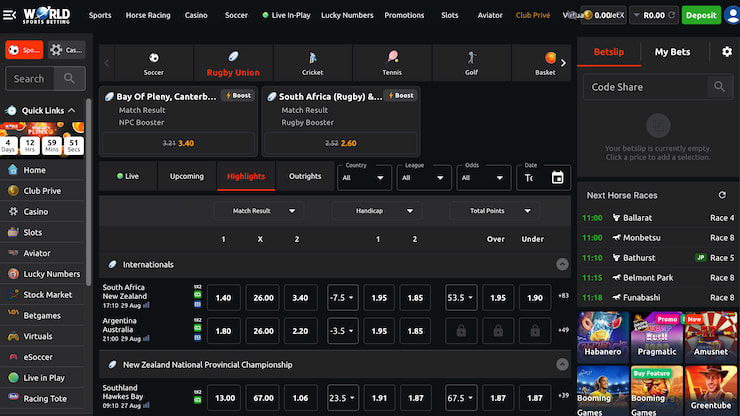Image resolution: width=740 pixels, height=416 pixels.
Task: Switch to the Upcoming tab
Action: pos(187,176)
